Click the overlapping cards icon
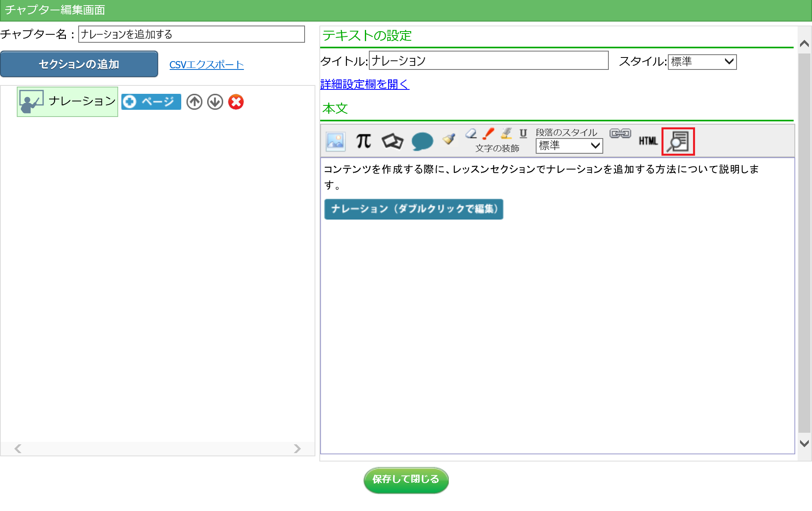The height and width of the screenshot is (511, 812). point(392,141)
